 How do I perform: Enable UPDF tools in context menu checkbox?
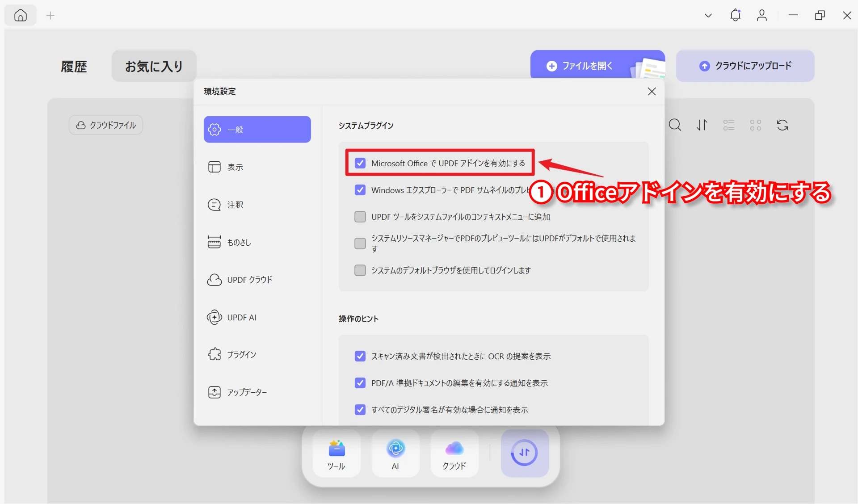click(360, 217)
